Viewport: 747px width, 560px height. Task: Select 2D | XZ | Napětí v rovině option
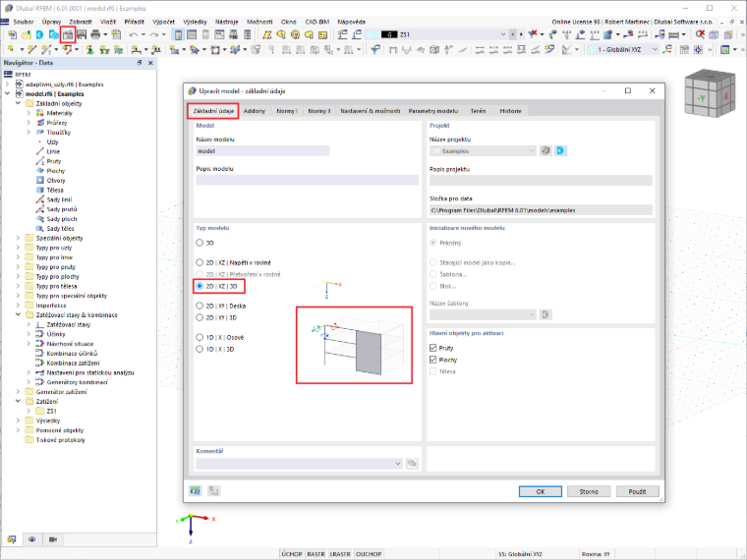click(x=200, y=262)
